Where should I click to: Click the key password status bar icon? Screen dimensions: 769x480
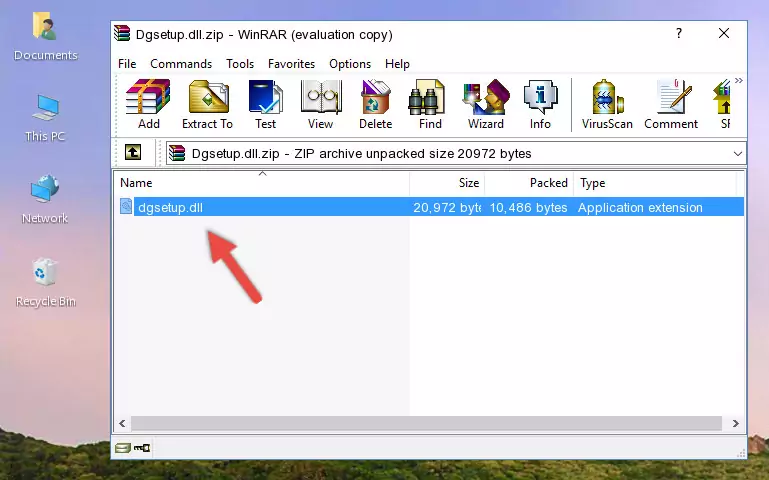tap(142, 448)
